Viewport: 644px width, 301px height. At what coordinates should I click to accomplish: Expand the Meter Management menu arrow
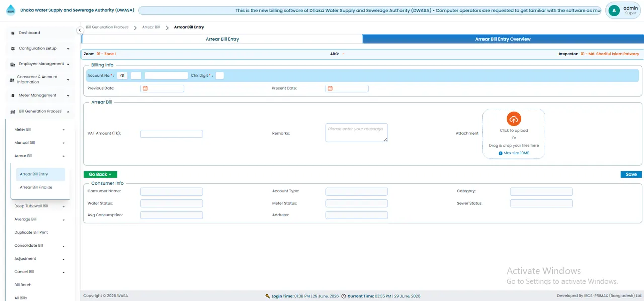tap(68, 96)
